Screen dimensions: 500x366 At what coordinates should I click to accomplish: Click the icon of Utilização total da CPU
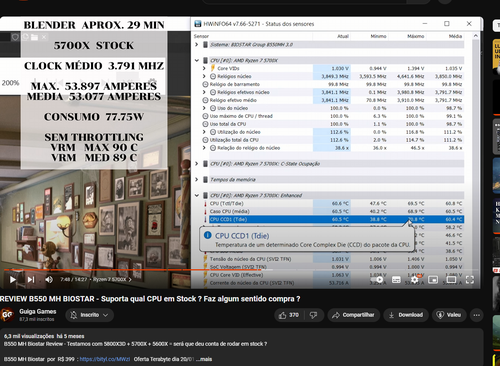point(205,140)
